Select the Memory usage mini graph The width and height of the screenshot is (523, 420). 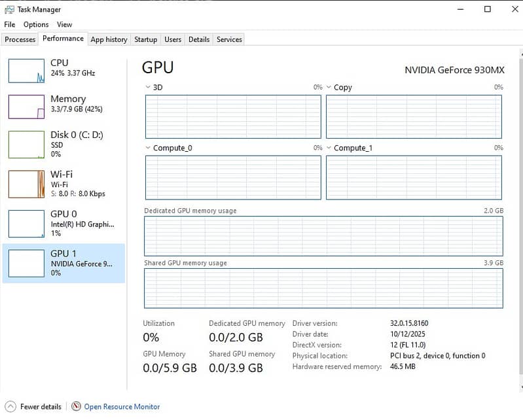point(26,107)
